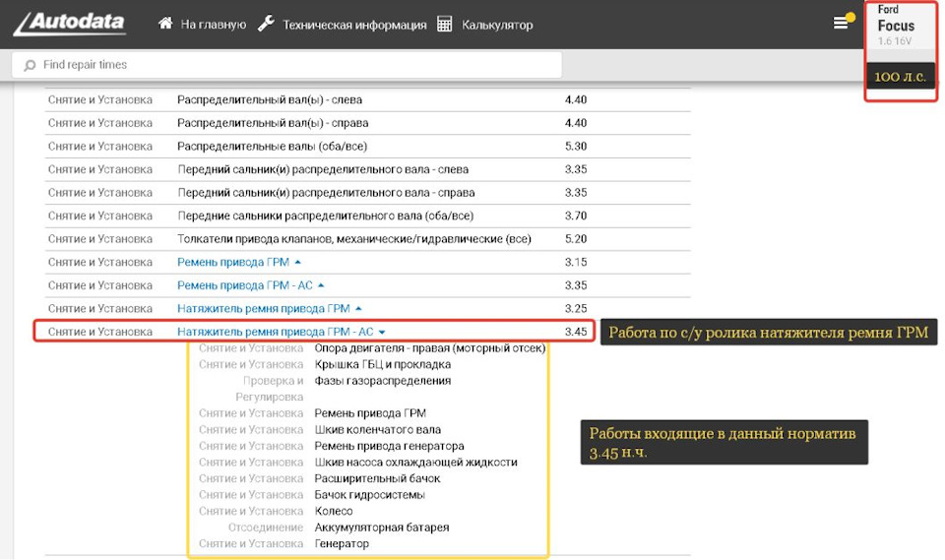Click the 5.30 time value

[x=576, y=147]
